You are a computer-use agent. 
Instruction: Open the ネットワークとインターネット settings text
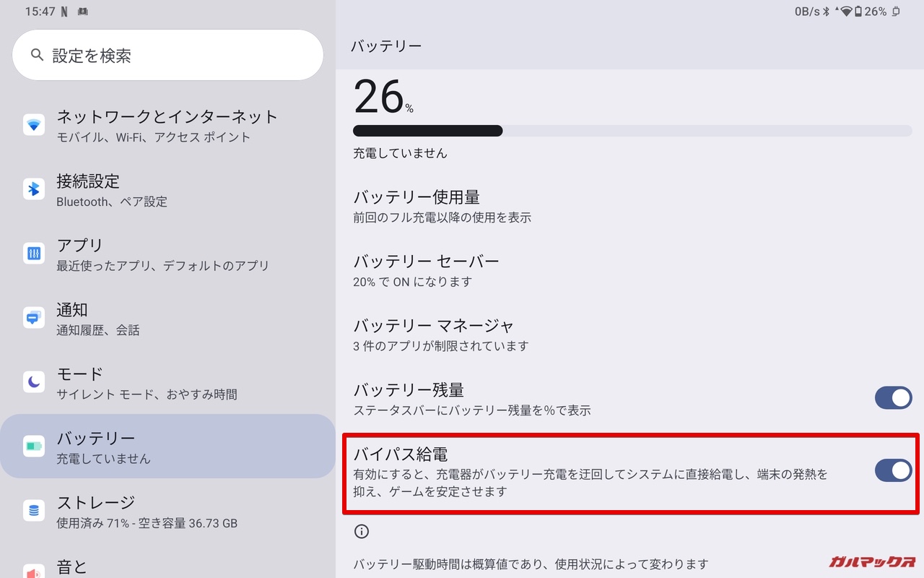167,116
